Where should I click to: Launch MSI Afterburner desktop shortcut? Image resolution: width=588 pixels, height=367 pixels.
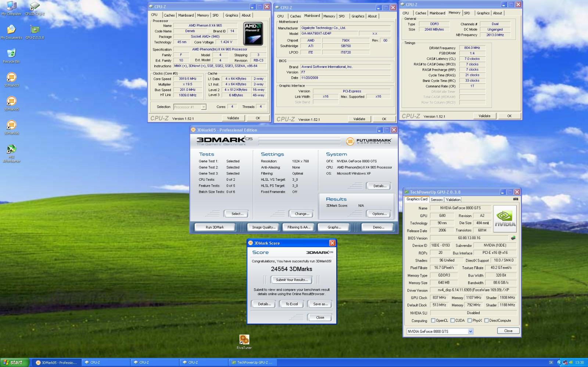(x=11, y=153)
